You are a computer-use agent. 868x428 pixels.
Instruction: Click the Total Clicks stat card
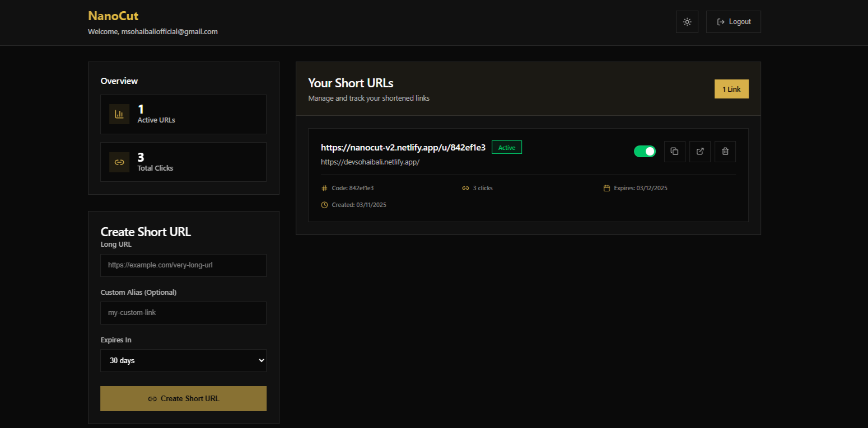[183, 162]
